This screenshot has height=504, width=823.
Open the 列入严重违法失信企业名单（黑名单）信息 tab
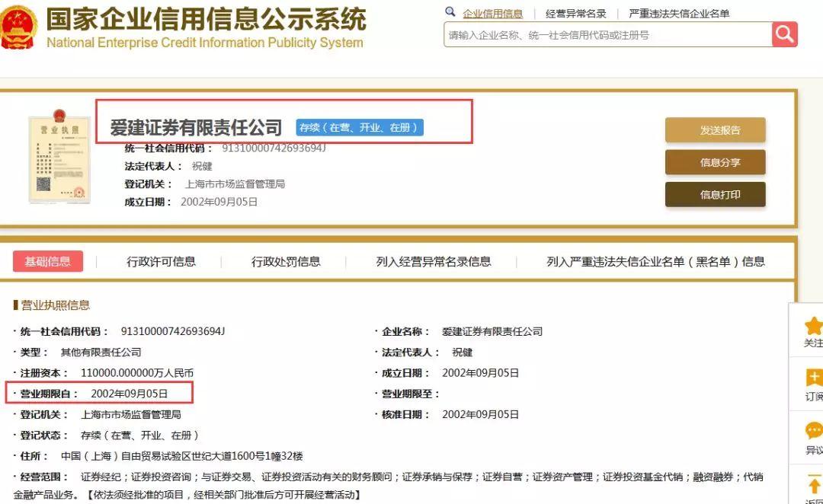pos(655,262)
